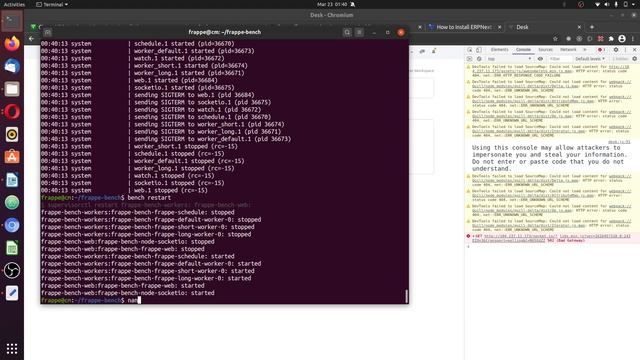This screenshot has width=640, height=360.
Task: Expand more DevTools tabs chevron
Action: 585,50
